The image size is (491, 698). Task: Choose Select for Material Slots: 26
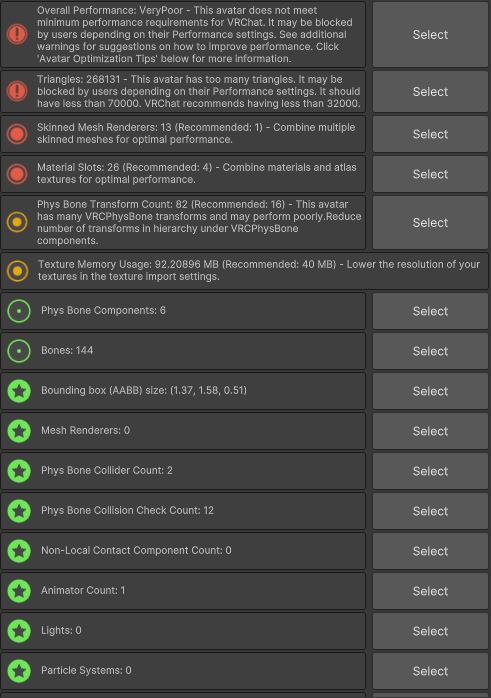[430, 174]
